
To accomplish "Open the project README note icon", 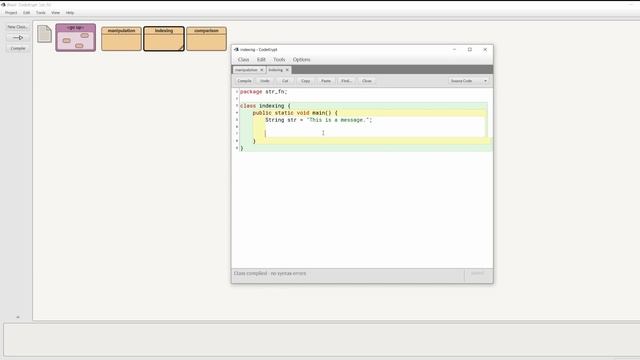I will [44, 34].
